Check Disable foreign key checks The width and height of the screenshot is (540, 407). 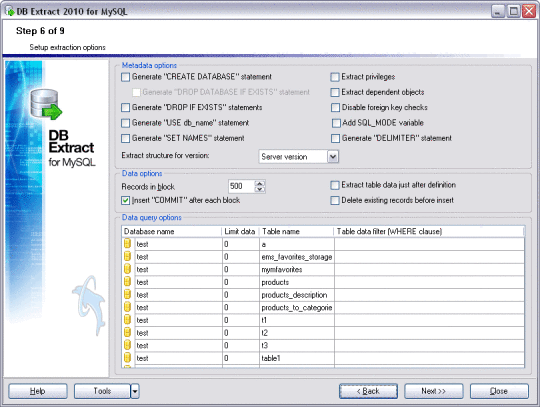pos(335,108)
